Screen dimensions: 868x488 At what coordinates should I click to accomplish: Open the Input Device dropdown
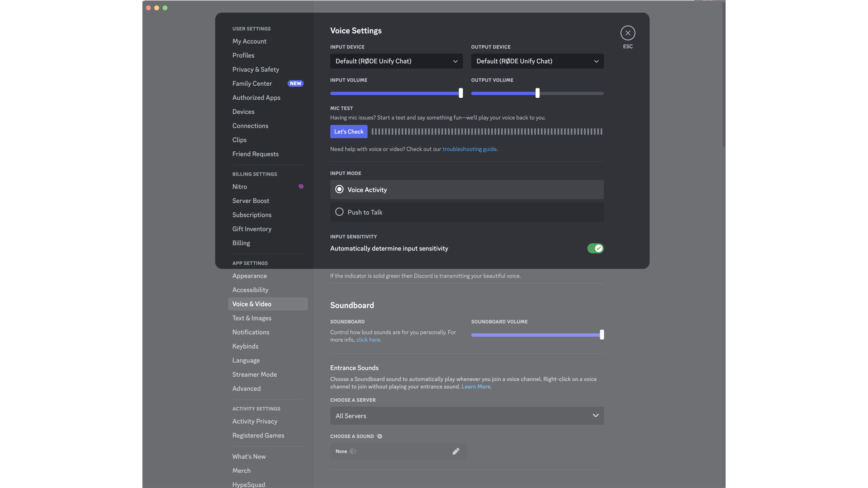[x=396, y=61]
